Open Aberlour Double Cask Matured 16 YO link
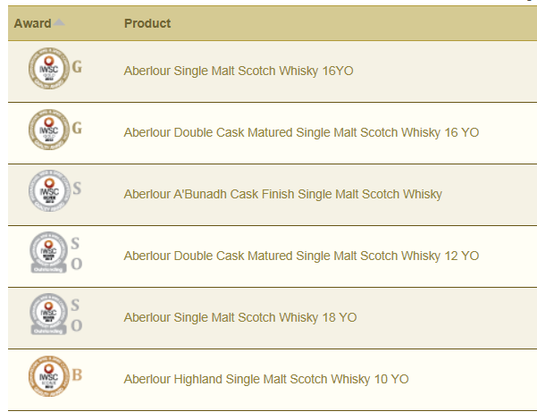 point(301,133)
